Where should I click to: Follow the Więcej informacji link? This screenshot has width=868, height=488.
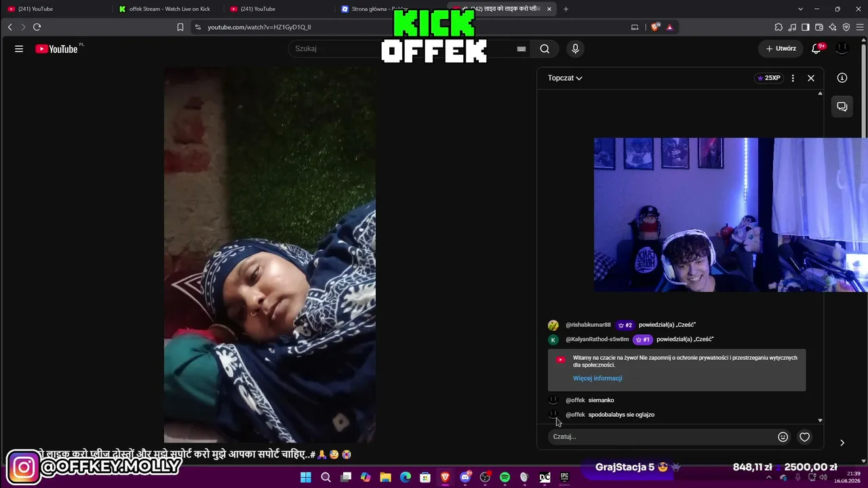coord(597,378)
